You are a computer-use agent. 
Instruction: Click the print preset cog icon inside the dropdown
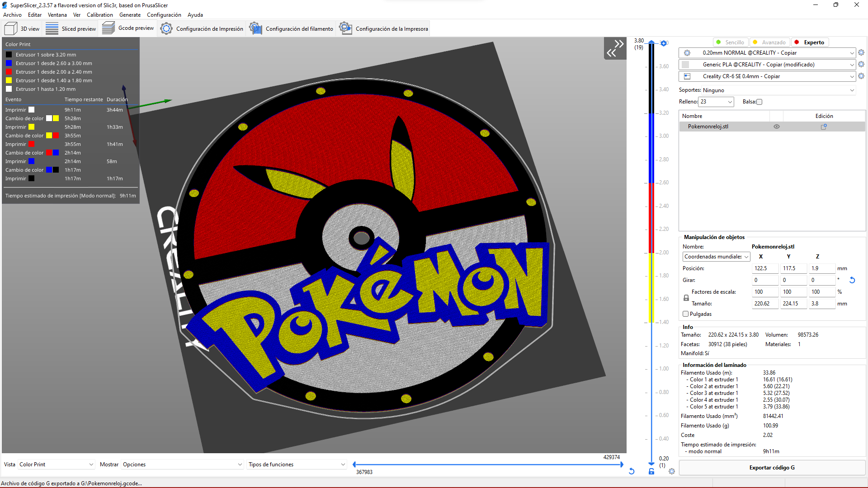pyautogui.click(x=687, y=53)
